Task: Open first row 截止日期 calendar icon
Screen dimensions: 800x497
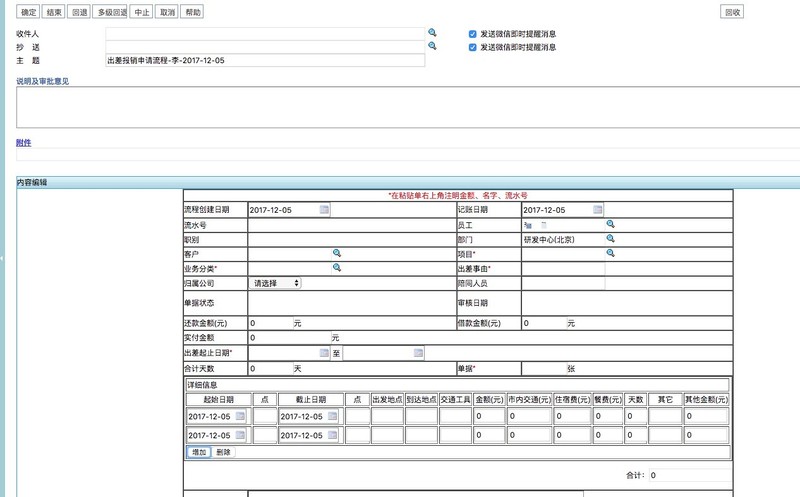Action: (x=332, y=416)
